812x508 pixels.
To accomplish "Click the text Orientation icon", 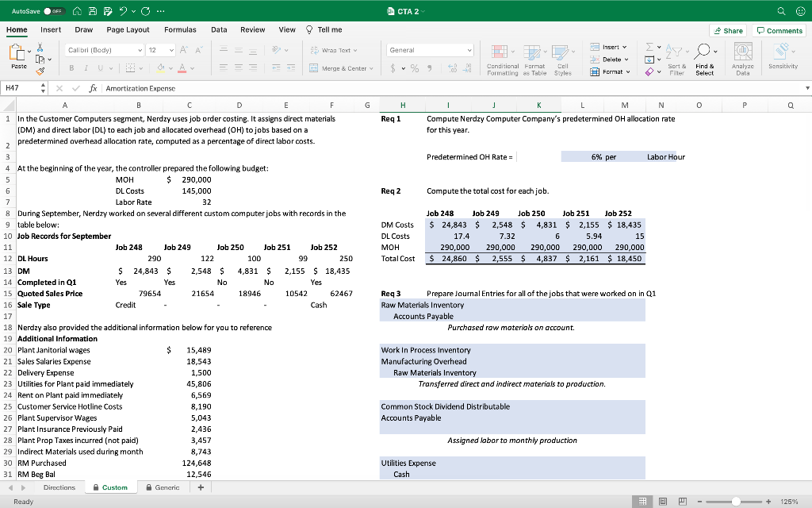I will (277, 50).
